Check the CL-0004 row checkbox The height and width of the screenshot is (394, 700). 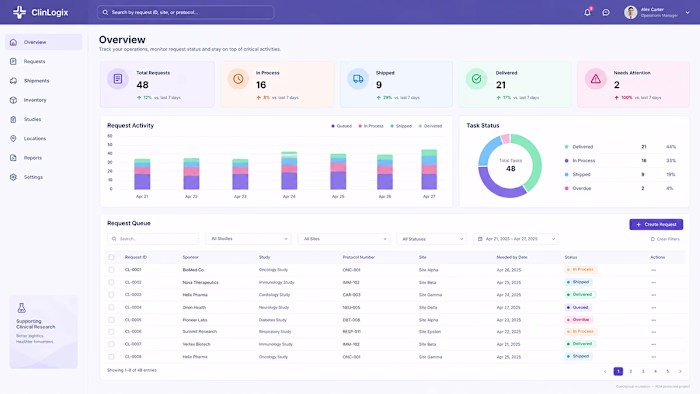coord(111,307)
